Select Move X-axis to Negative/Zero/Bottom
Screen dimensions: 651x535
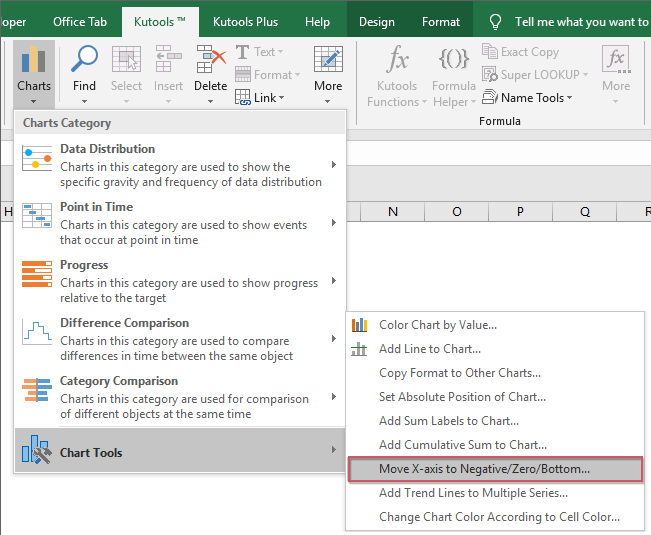[x=484, y=469]
